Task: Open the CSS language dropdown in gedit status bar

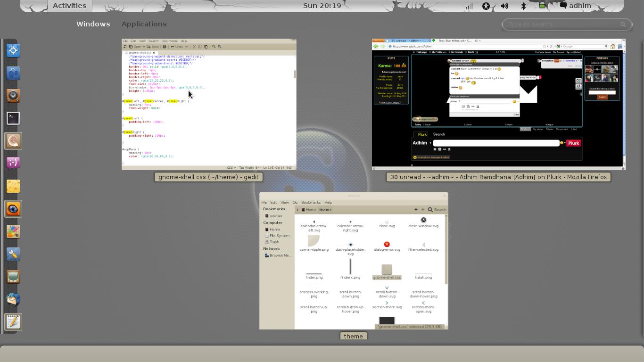Action: pyautogui.click(x=231, y=167)
